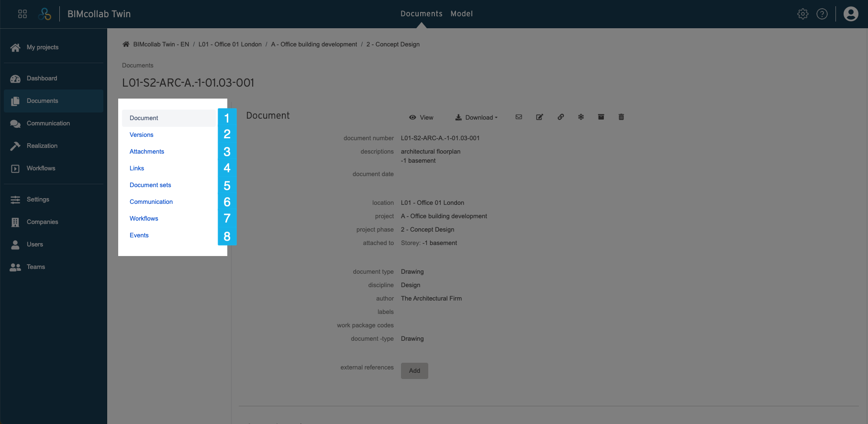Screen dimensions: 868x424
Task: Edit the document with pencil icon
Action: pyautogui.click(x=540, y=117)
